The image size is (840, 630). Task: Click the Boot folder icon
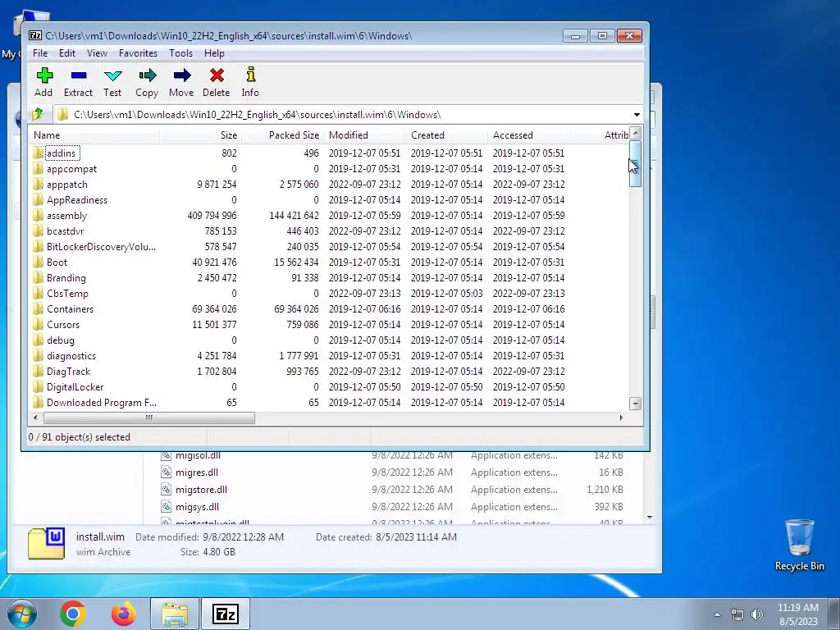pyautogui.click(x=38, y=262)
